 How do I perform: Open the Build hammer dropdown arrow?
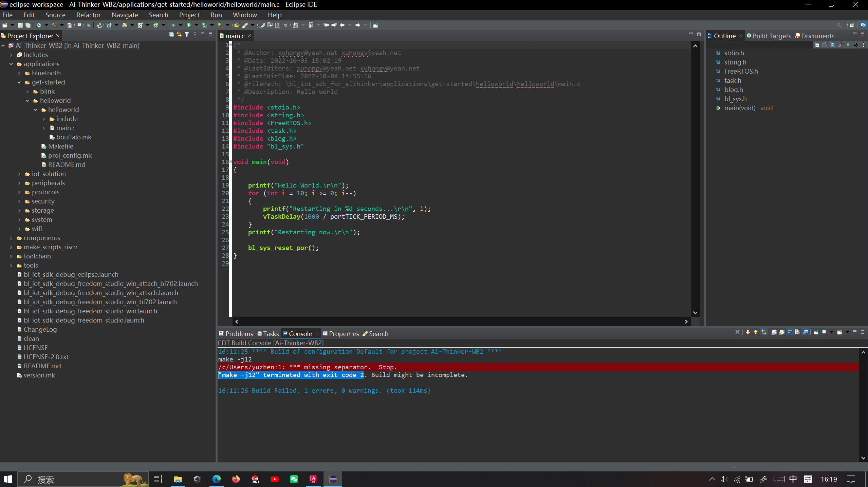click(61, 25)
